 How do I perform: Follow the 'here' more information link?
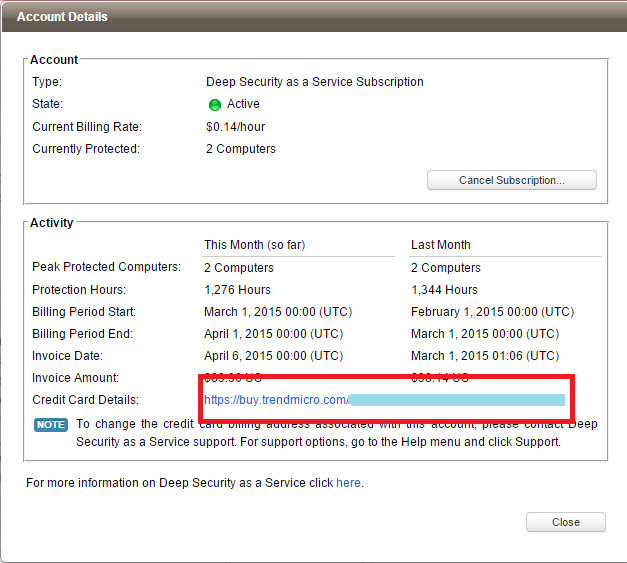pyautogui.click(x=348, y=483)
